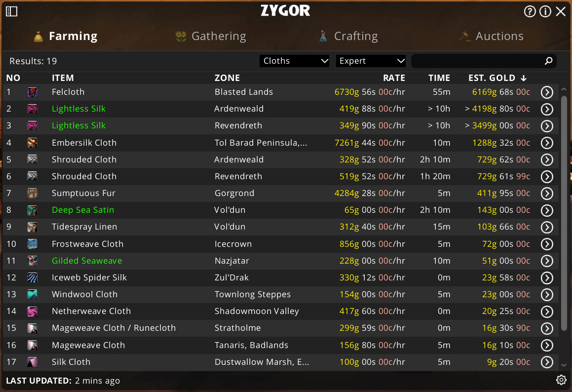
Task: Click the Deep Sea Satin item icon
Action: click(x=32, y=210)
